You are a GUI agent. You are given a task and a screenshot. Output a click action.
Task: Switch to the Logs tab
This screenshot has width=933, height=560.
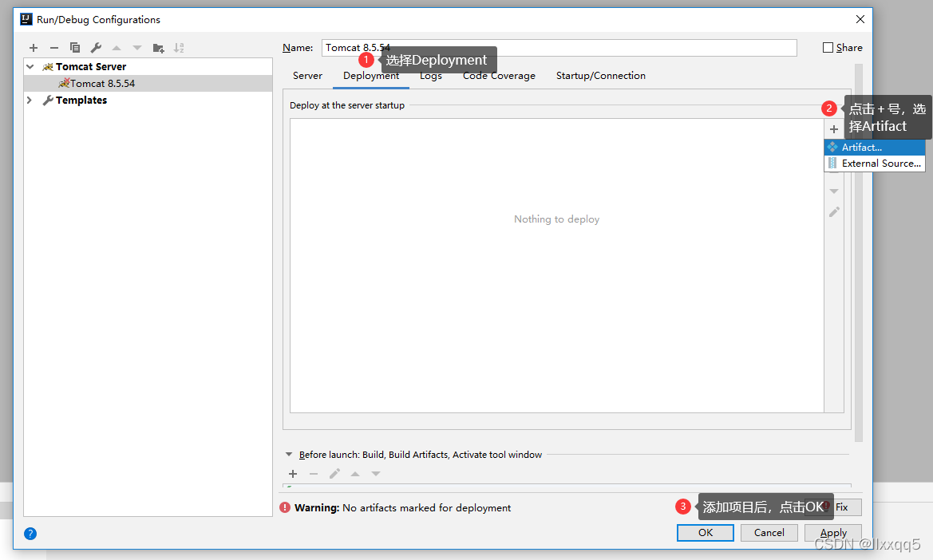click(431, 76)
